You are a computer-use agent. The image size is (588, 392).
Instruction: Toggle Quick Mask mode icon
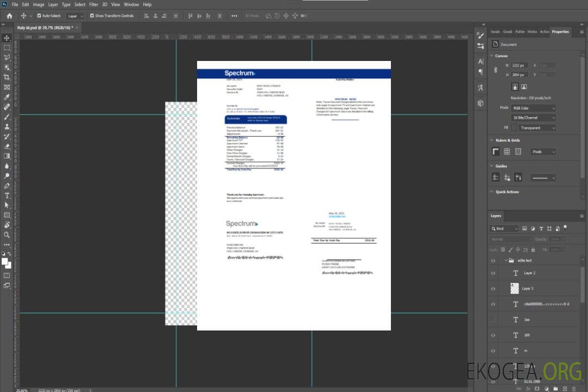pos(7,275)
